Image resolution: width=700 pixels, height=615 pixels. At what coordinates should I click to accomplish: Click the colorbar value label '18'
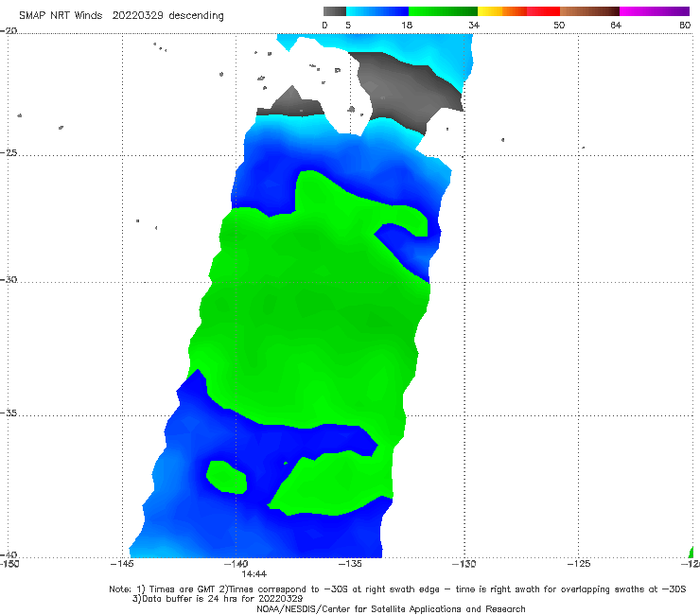tap(407, 26)
